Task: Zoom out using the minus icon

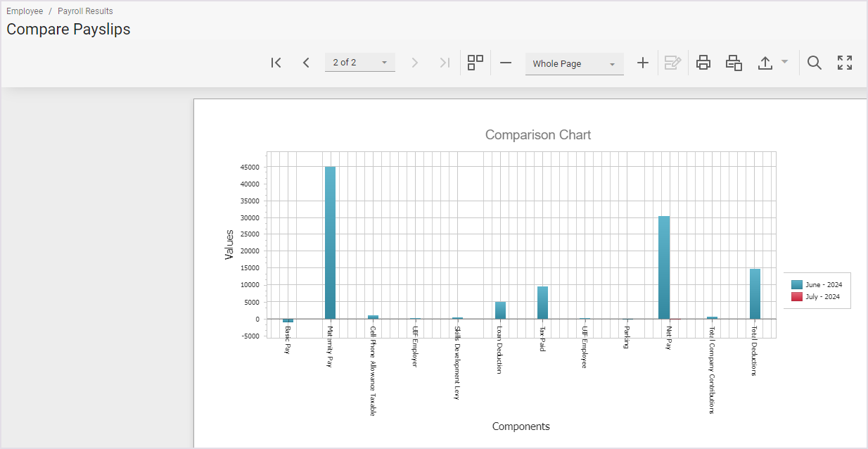Action: click(x=506, y=63)
